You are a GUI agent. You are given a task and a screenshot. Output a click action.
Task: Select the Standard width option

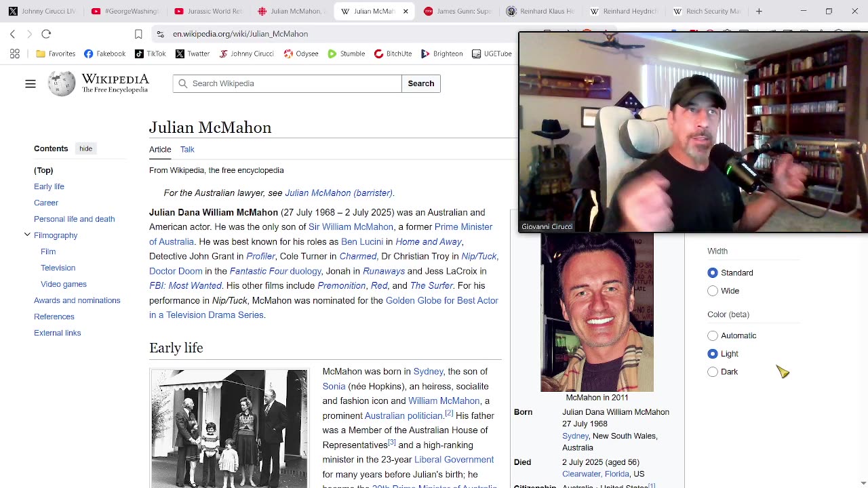tap(713, 272)
